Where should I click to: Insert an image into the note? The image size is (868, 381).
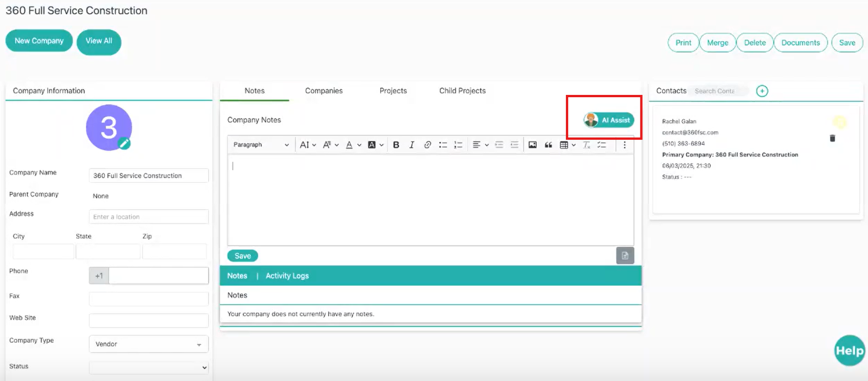pos(533,145)
